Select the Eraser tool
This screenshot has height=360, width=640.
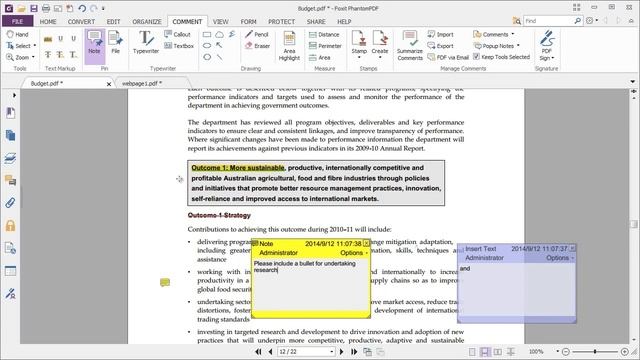click(258, 46)
